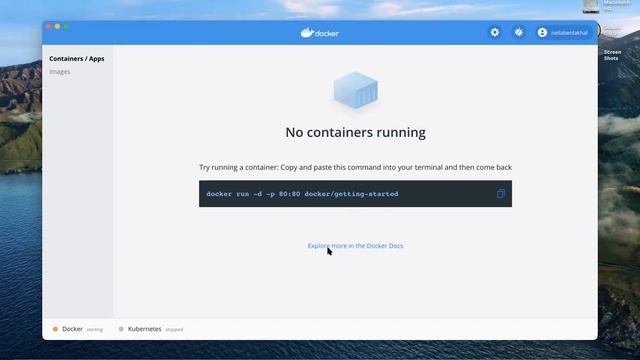Click the yellow minimize window button

coord(58,27)
